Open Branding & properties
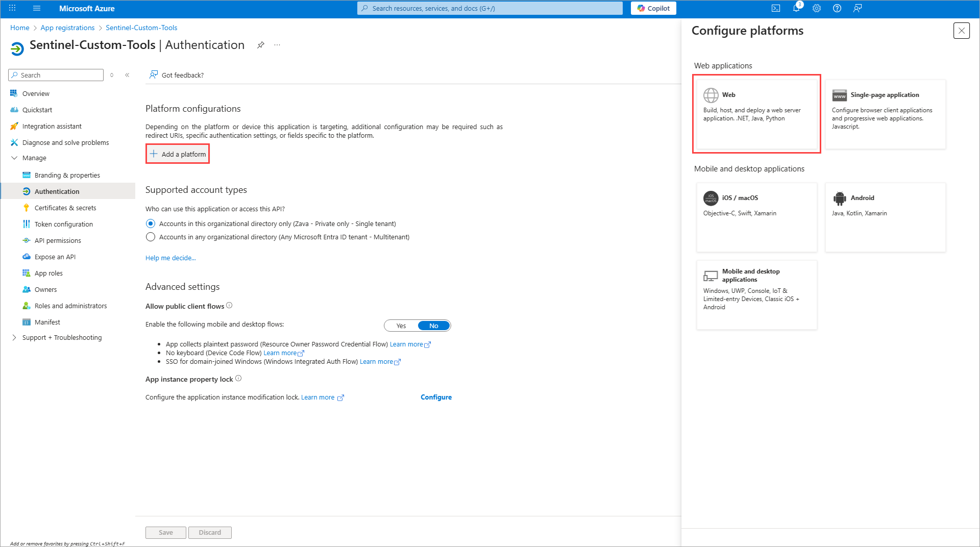Viewport: 980px width, 547px height. coord(67,175)
